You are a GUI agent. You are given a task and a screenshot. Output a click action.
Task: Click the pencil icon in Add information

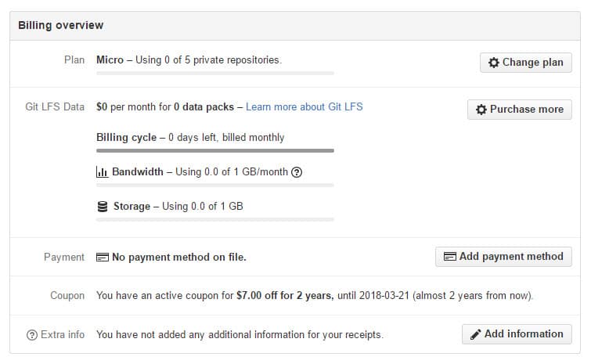[x=475, y=334]
